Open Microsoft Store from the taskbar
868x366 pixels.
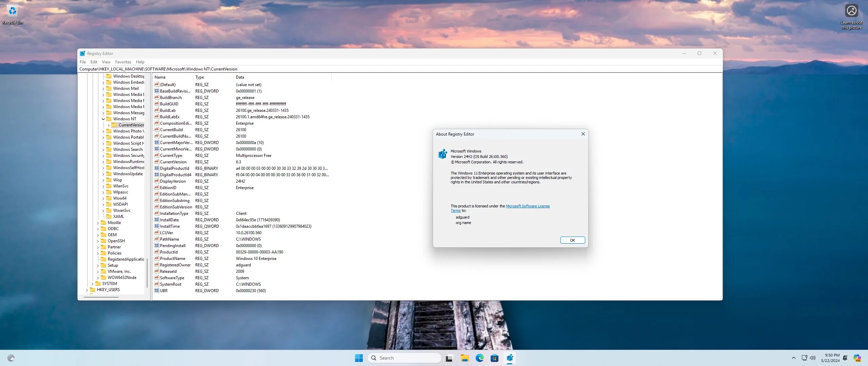coord(494,358)
